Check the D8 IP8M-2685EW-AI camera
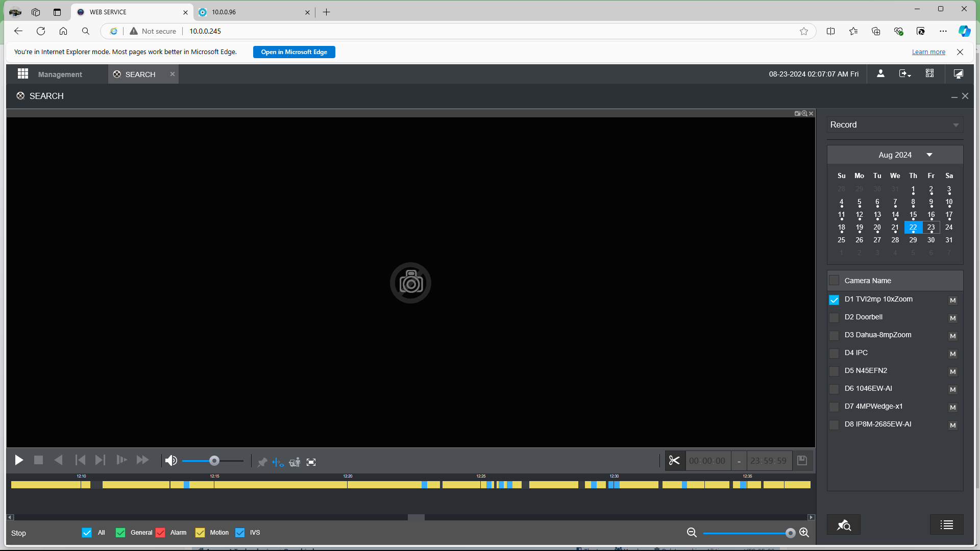 tap(834, 425)
